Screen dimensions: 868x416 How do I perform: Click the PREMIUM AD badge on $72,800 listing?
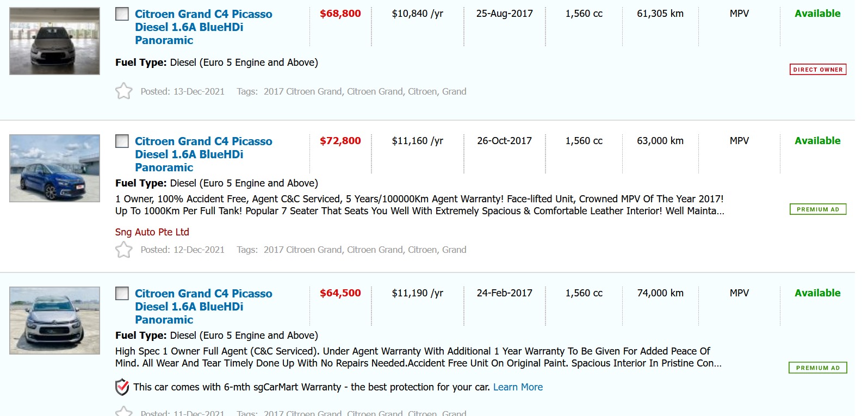(x=817, y=209)
